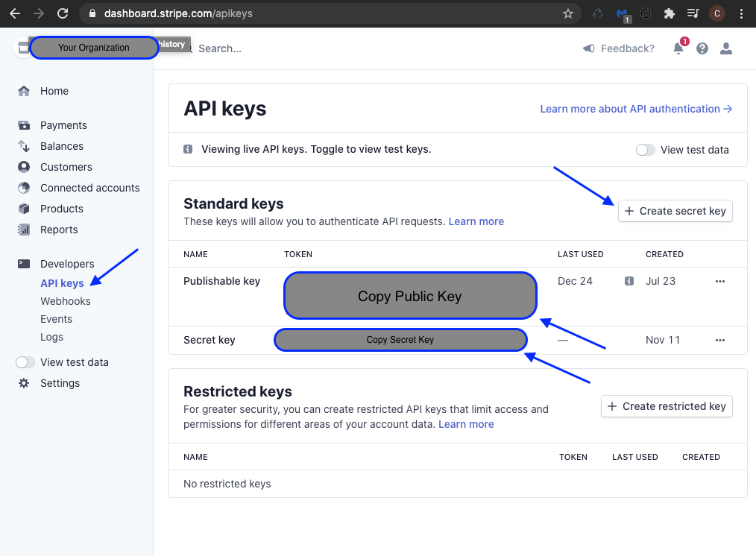This screenshot has width=756, height=556.
Task: Open Settings in sidebar
Action: click(x=60, y=383)
